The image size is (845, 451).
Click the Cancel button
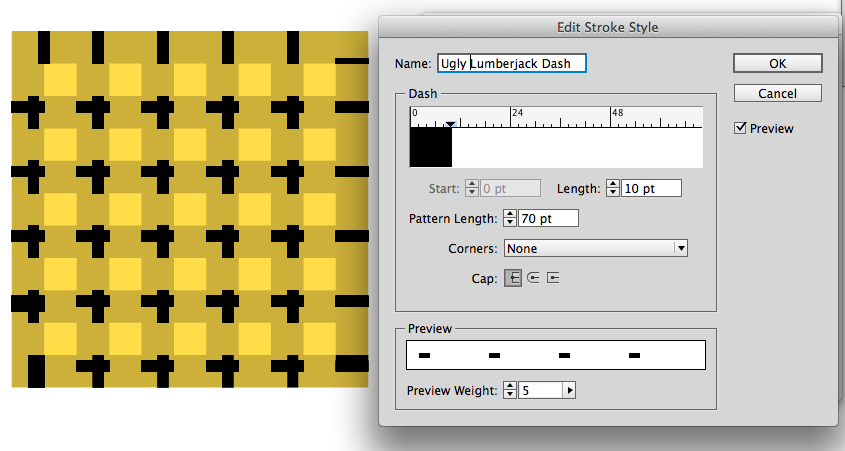[778, 93]
